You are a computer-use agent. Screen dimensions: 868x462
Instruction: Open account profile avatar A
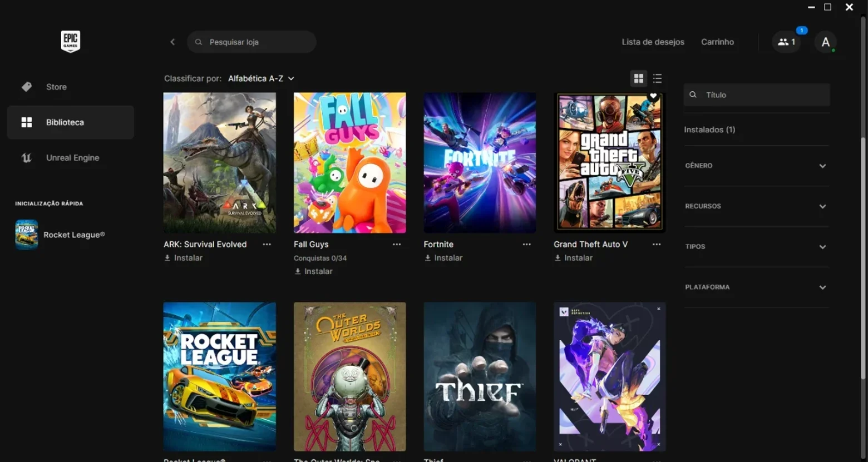pos(826,42)
